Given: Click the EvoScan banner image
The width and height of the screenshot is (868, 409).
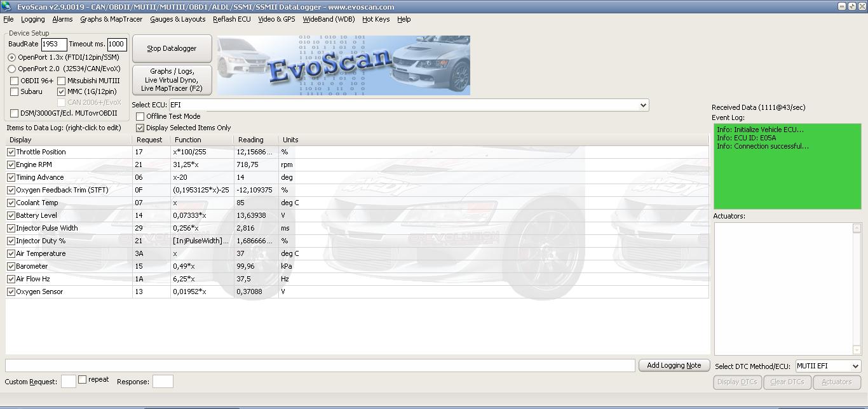Looking at the screenshot, I should coord(343,65).
